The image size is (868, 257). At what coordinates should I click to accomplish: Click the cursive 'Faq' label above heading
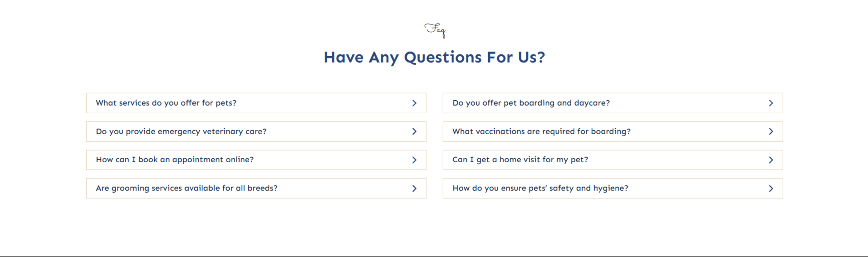tap(435, 30)
